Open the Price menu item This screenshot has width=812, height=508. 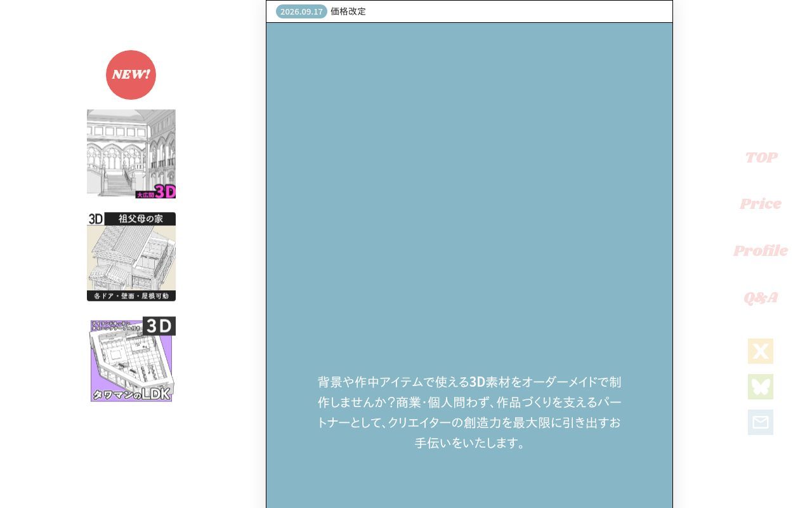point(761,204)
